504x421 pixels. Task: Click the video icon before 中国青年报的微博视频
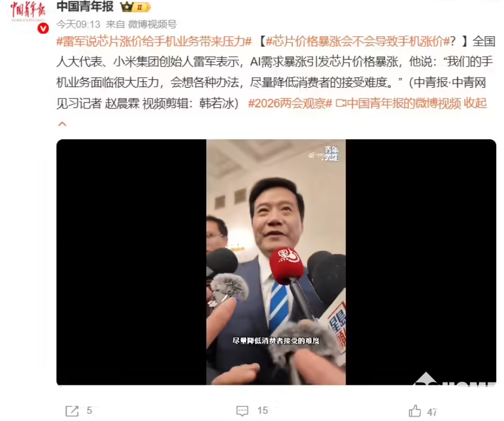341,104
